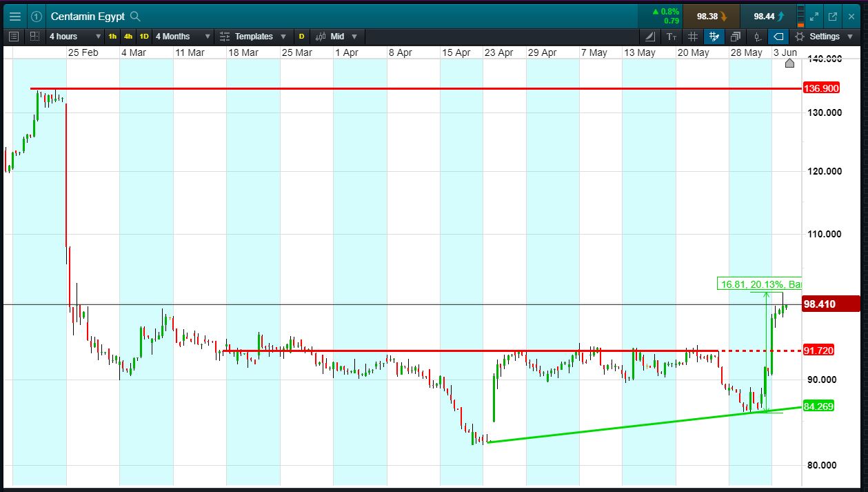Screen dimensions: 868x492
Task: Open the Settings dropdown
Action: pos(825,37)
